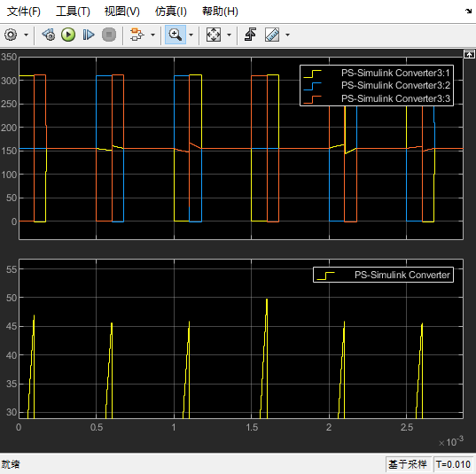
Task: Expand the dropdown arrow beside the gear icon
Action: point(26,35)
